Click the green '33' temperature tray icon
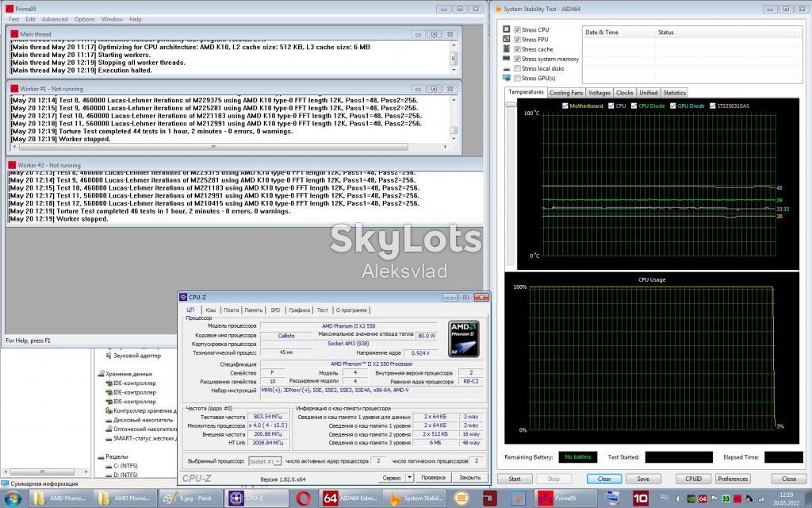The height and width of the screenshot is (508, 812). point(726,498)
